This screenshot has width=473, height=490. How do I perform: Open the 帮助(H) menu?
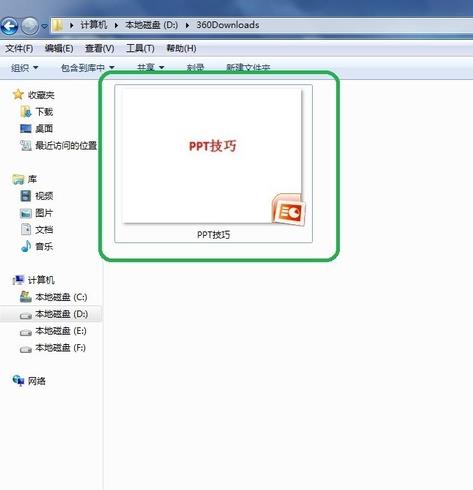pyautogui.click(x=181, y=49)
